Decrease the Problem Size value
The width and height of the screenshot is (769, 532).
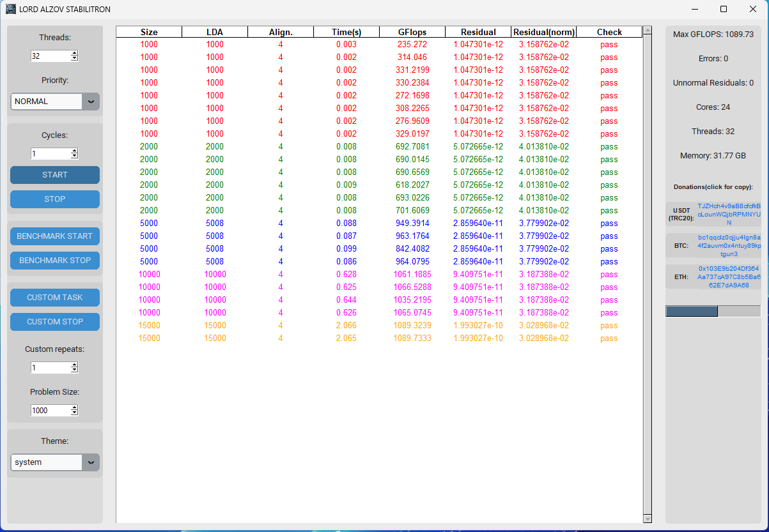[x=75, y=413]
